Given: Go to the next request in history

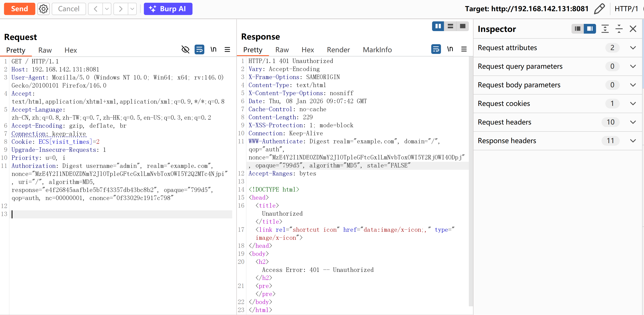Looking at the screenshot, I should tap(121, 9).
